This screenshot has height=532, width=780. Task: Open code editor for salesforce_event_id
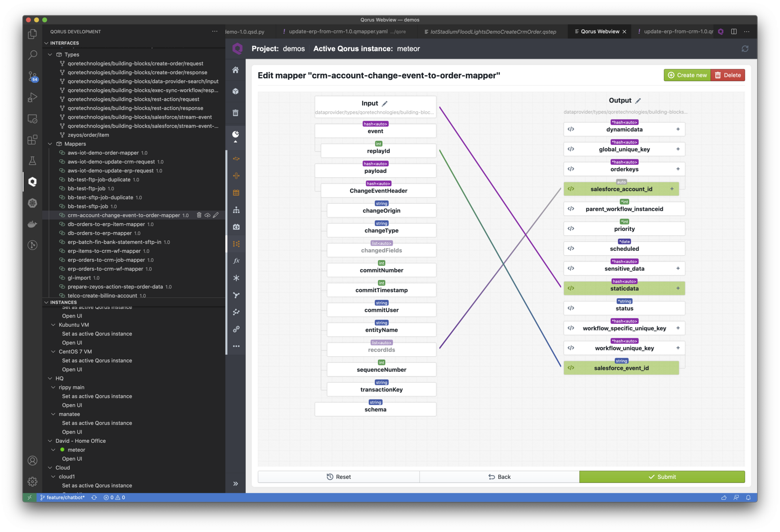point(571,368)
